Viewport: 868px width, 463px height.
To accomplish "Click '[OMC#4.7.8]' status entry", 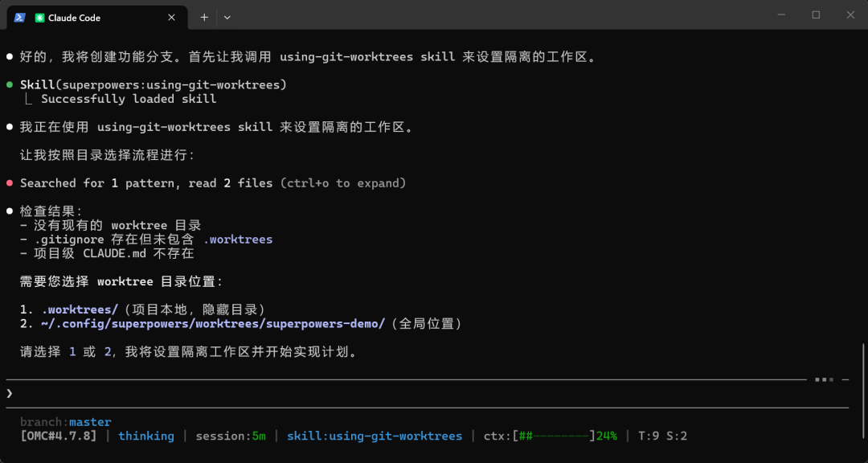I will (59, 436).
